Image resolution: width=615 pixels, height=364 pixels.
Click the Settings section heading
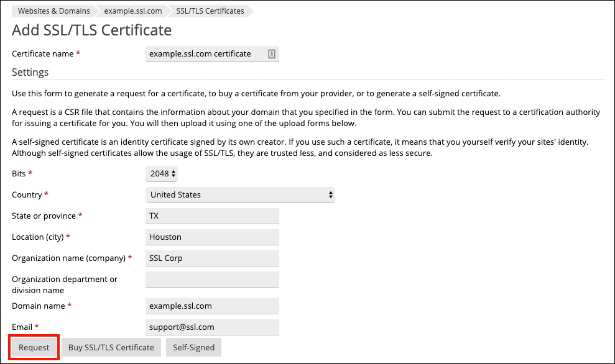(30, 73)
